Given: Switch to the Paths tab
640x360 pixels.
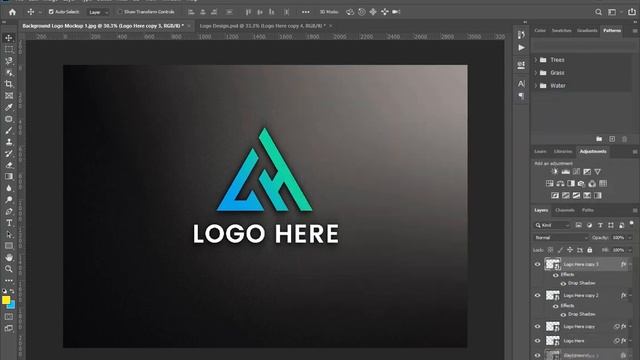Looking at the screenshot, I should [588, 210].
